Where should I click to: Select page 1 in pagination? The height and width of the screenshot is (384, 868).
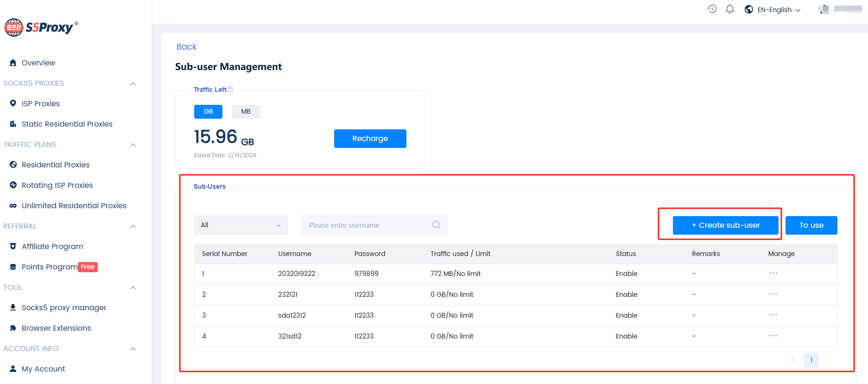(x=811, y=360)
